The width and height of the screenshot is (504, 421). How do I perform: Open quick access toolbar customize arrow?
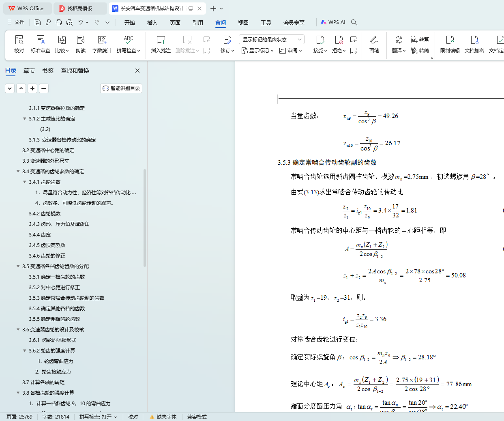click(x=107, y=22)
